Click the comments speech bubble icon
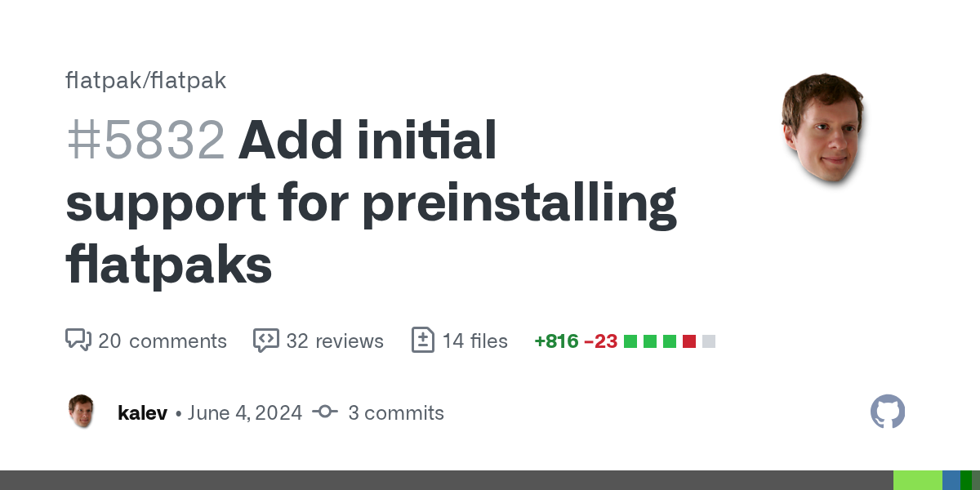 point(78,340)
